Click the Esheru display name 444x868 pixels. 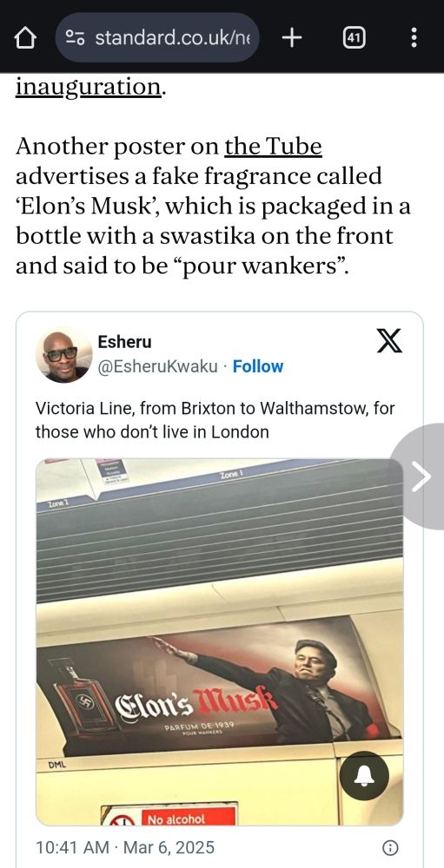tap(125, 342)
